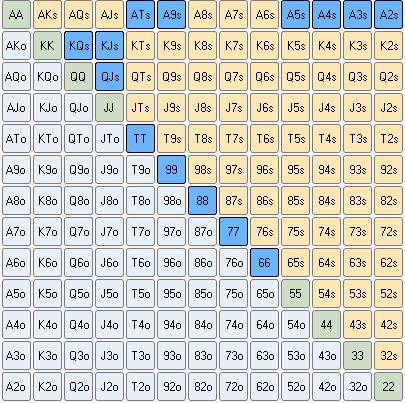This screenshot has width=405, height=403.
Task: Deselect the A2s hand cell
Action: (x=388, y=14)
